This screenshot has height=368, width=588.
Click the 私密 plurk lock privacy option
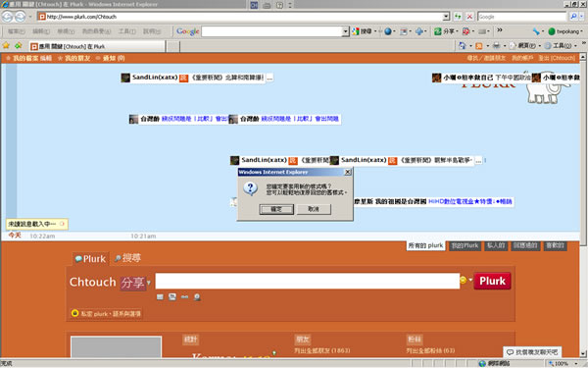click(107, 314)
